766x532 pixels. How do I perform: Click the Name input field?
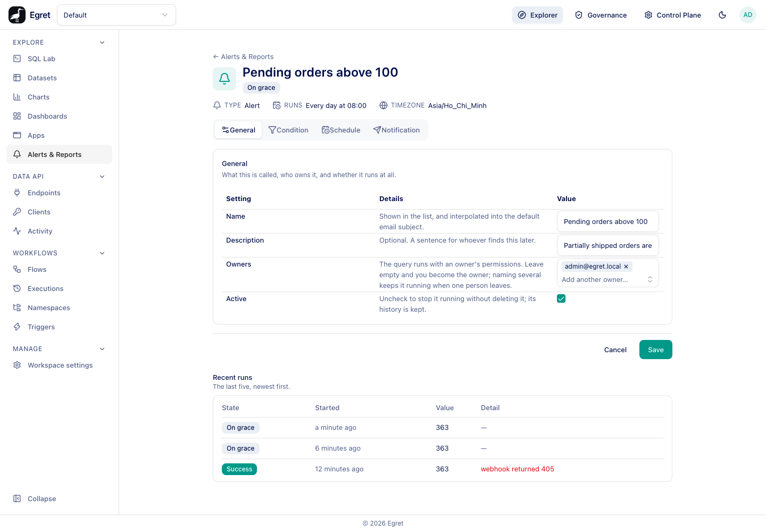click(608, 221)
